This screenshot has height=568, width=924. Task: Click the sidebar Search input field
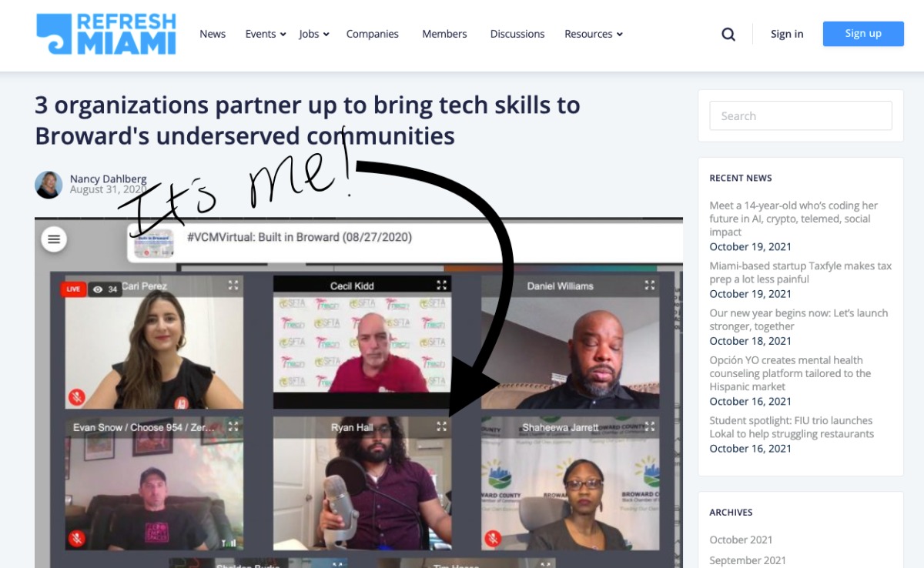click(x=800, y=115)
